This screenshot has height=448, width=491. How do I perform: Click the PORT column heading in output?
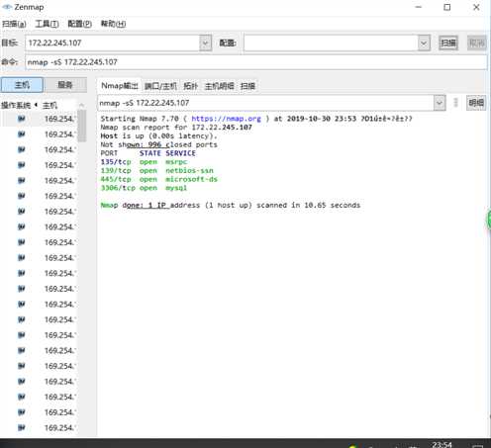click(x=109, y=153)
